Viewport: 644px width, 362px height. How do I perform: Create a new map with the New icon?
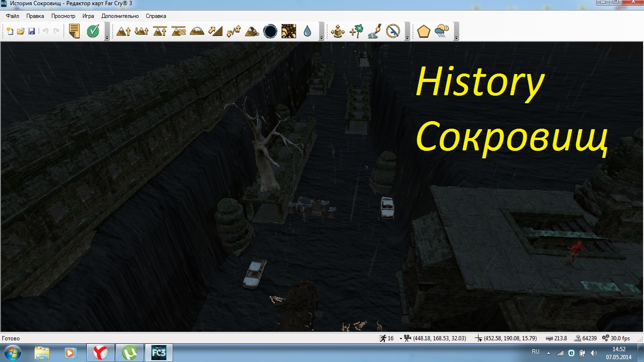pos(9,31)
